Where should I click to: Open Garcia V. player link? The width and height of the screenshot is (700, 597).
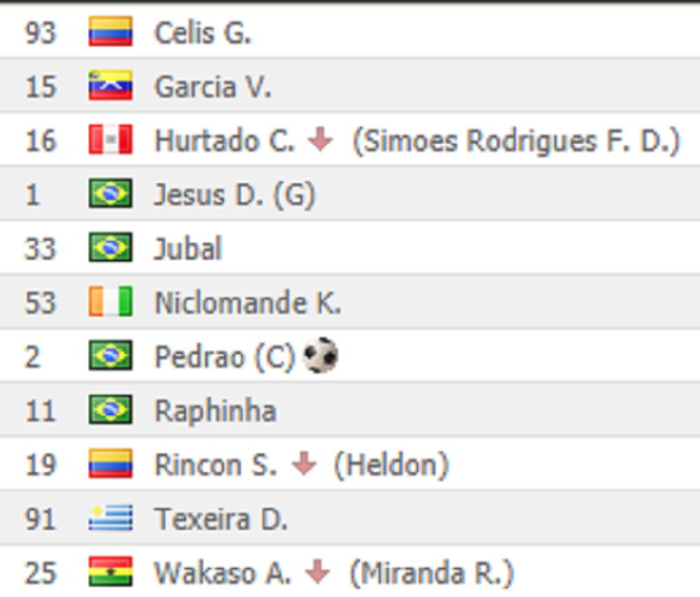click(x=213, y=87)
